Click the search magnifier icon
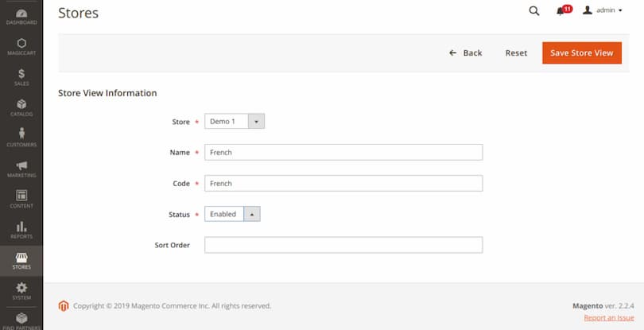The image size is (644, 330). pyautogui.click(x=534, y=11)
